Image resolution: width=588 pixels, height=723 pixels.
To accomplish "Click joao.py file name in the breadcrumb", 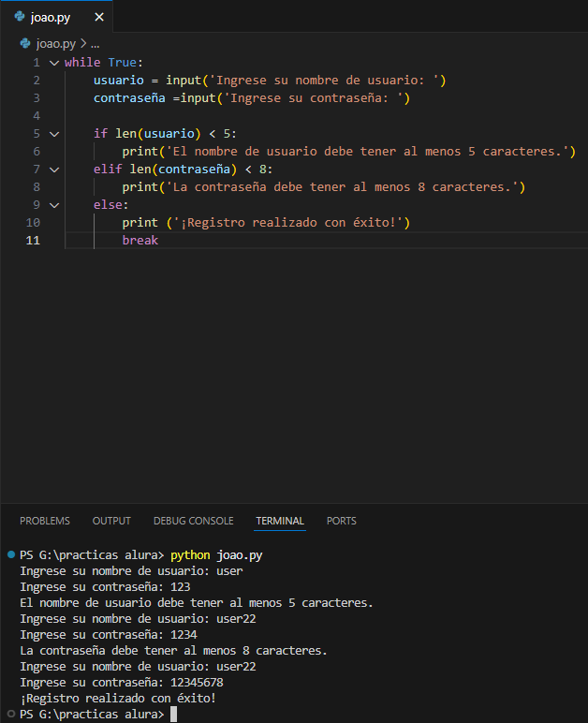I will (55, 43).
